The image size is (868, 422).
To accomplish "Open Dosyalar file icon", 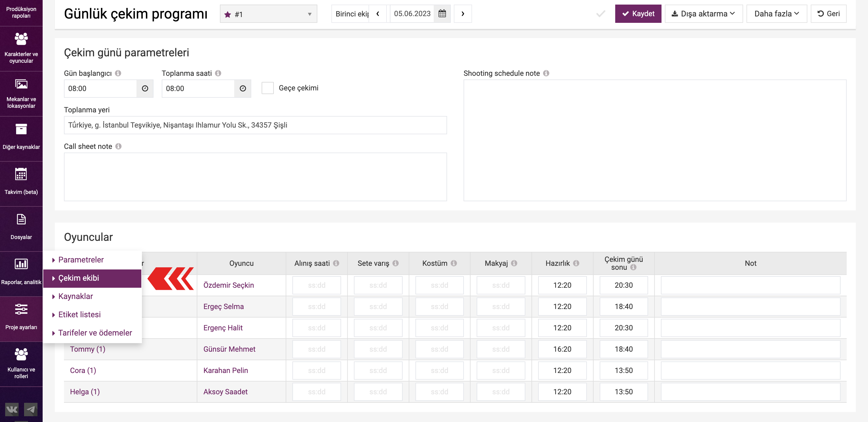I will 21,219.
